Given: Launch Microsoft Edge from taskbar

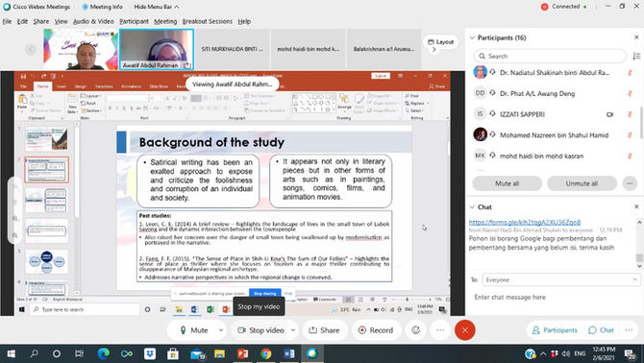Looking at the screenshot, I should click(x=103, y=353).
